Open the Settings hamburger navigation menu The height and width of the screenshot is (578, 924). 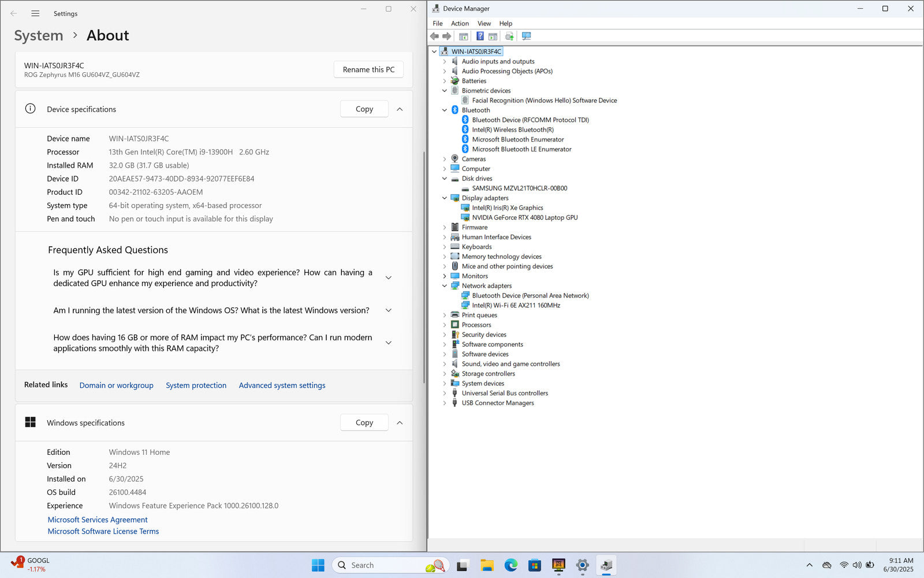point(35,13)
